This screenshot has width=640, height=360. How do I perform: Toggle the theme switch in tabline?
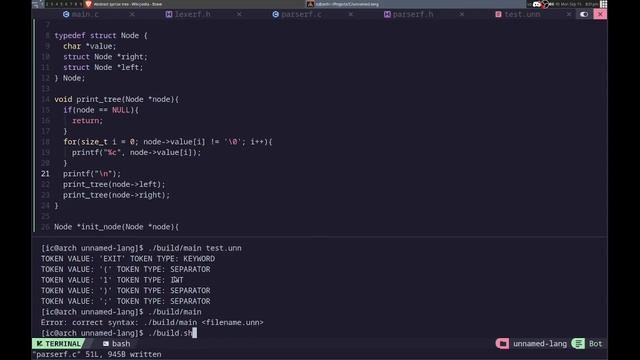coord(584,14)
